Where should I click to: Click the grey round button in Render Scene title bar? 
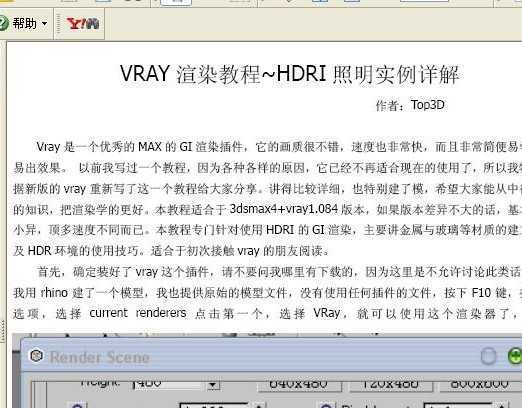pos(488,356)
